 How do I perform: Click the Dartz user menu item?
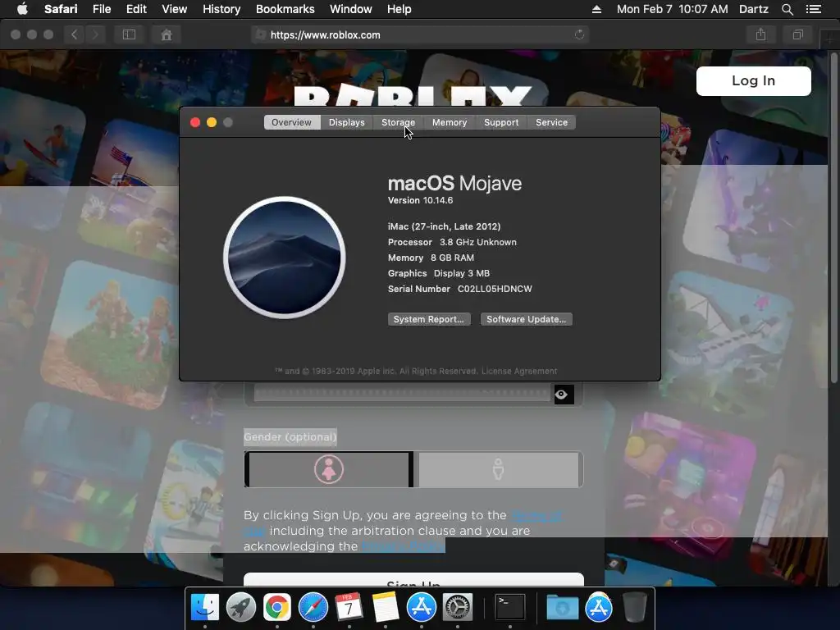point(753,9)
